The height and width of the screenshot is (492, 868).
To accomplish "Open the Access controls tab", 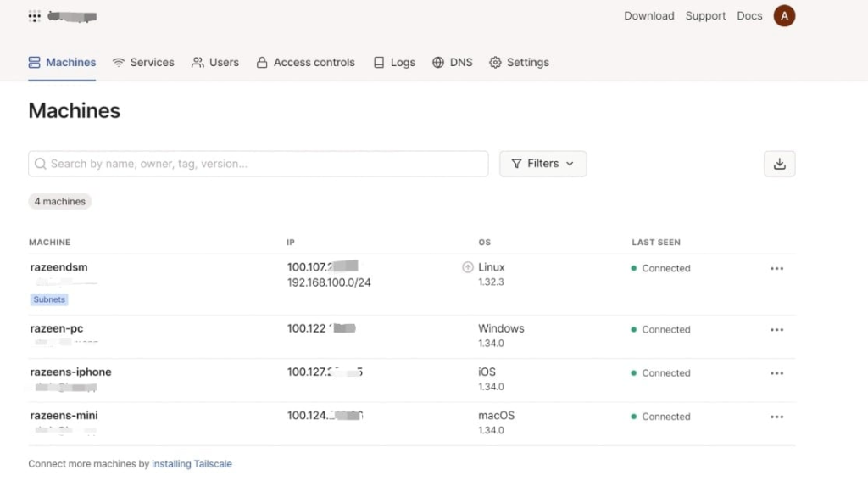I will point(305,62).
